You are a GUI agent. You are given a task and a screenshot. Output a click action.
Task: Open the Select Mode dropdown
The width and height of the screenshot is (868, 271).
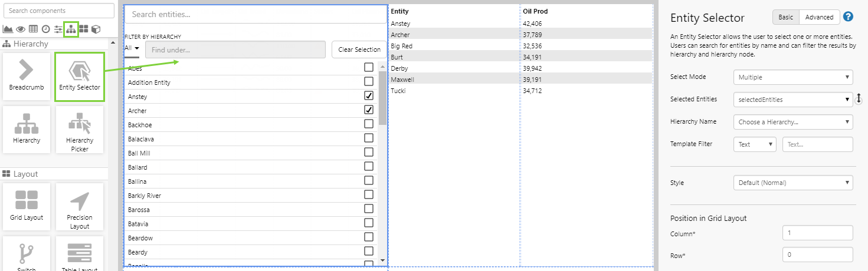click(x=793, y=77)
